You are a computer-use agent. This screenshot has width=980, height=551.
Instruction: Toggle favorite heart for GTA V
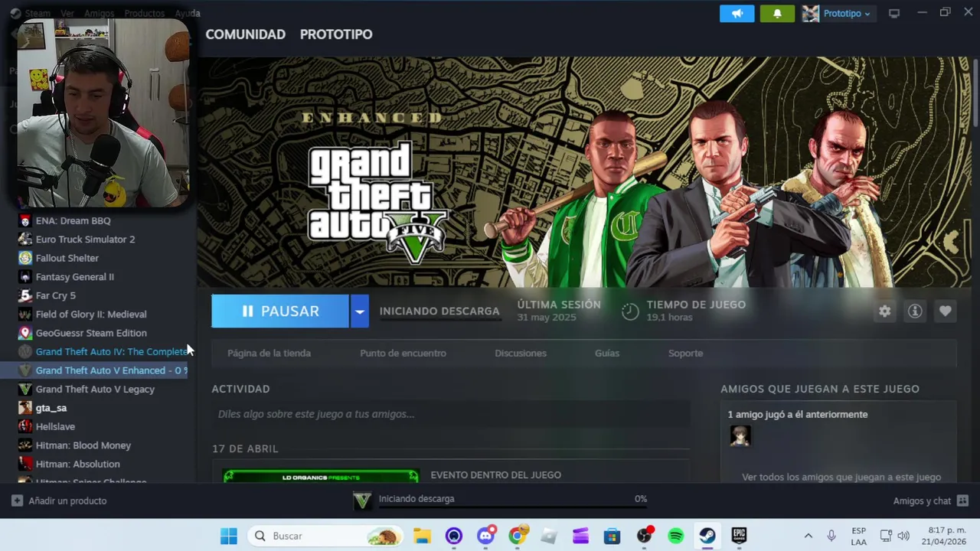946,311
